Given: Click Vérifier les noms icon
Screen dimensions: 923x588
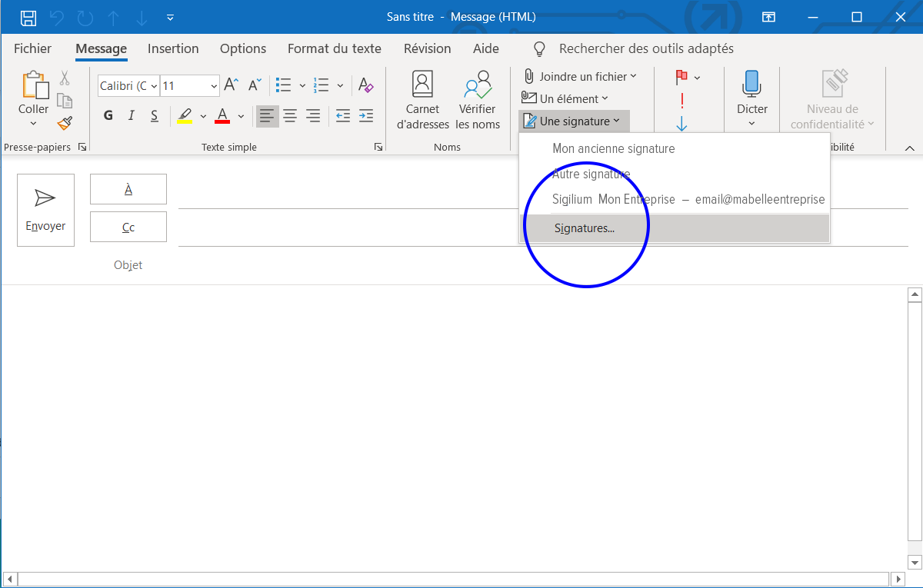Looking at the screenshot, I should tap(477, 101).
